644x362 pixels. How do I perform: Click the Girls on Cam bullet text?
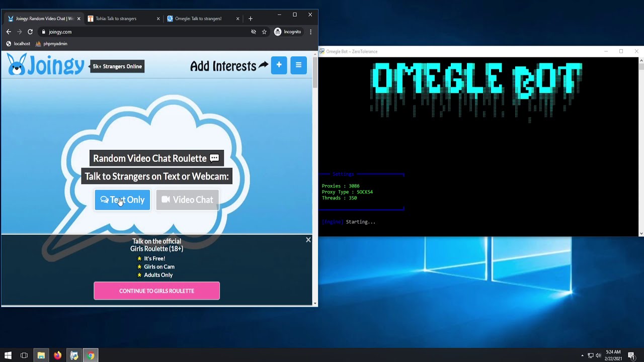(159, 266)
